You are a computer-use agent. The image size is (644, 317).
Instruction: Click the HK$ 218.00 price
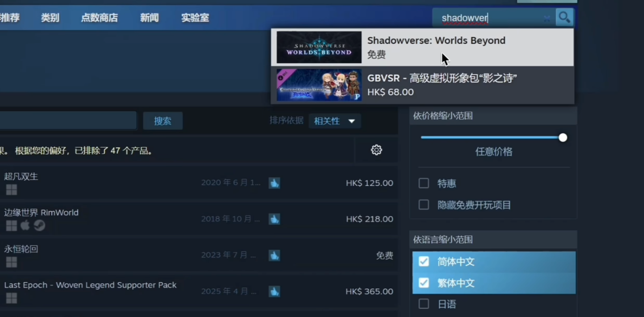[370, 219]
